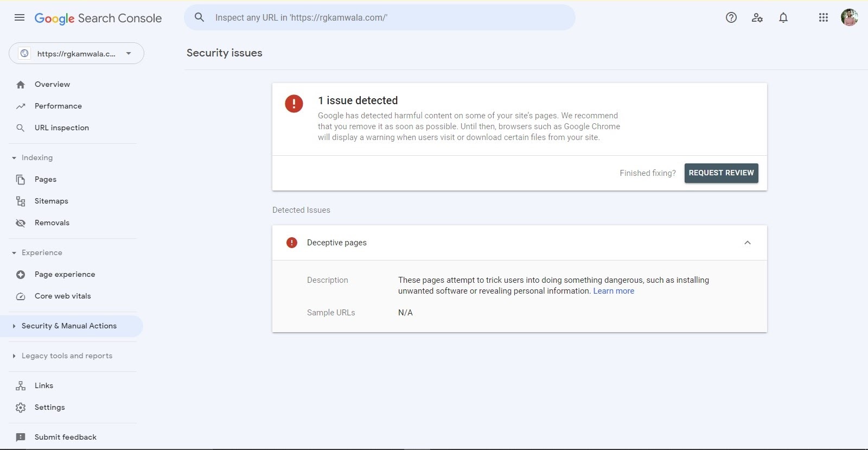Click the search magnifier icon in URL bar
868x450 pixels.
tap(200, 17)
